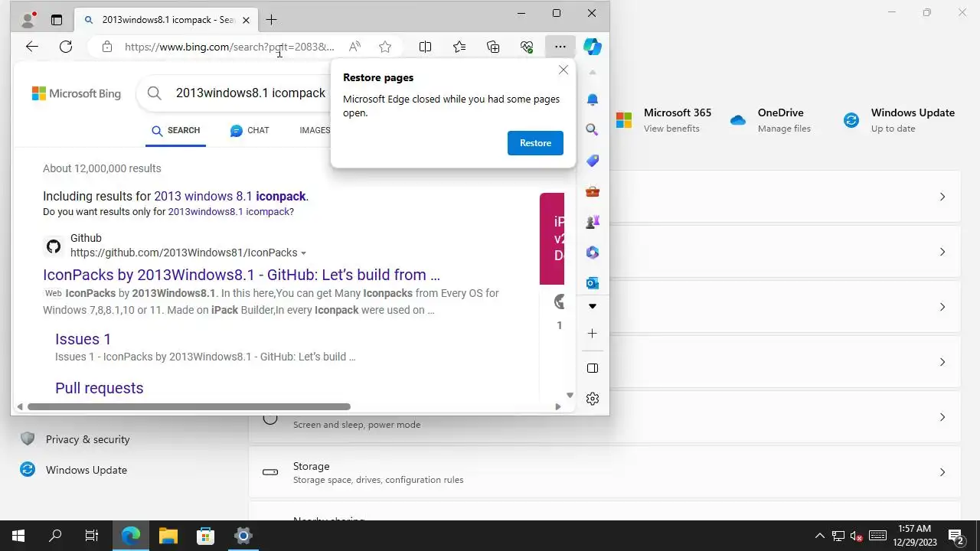Switch to Bing CHAT tab
Image resolution: width=980 pixels, height=551 pixels.
coord(250,131)
